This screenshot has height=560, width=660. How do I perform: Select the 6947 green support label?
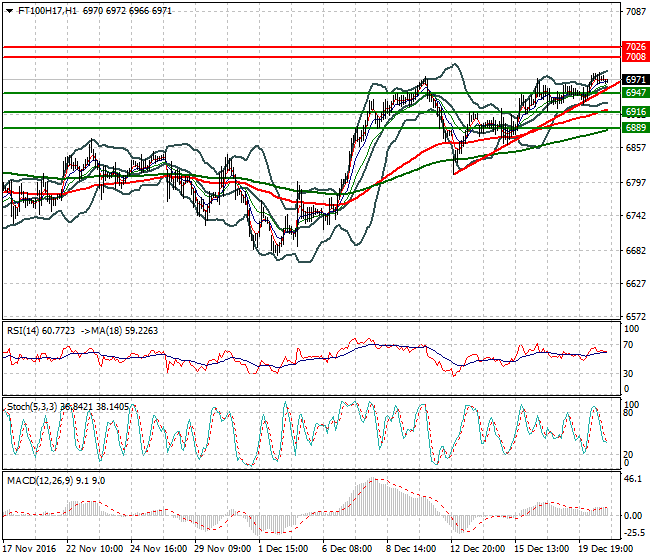[636, 93]
